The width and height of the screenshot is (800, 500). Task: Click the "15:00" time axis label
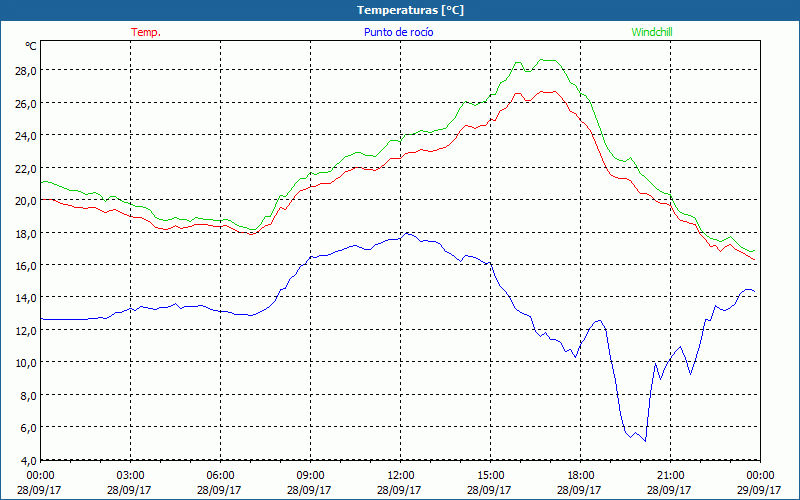pos(490,475)
